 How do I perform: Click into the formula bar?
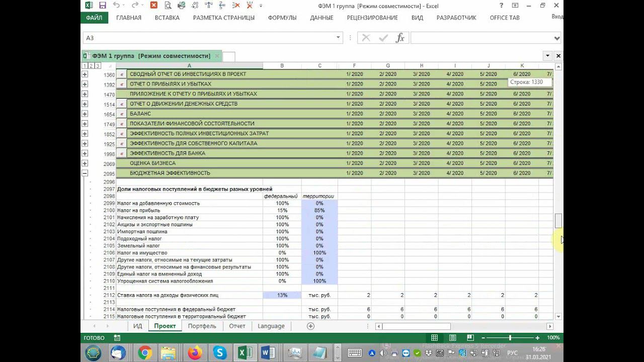click(482, 38)
